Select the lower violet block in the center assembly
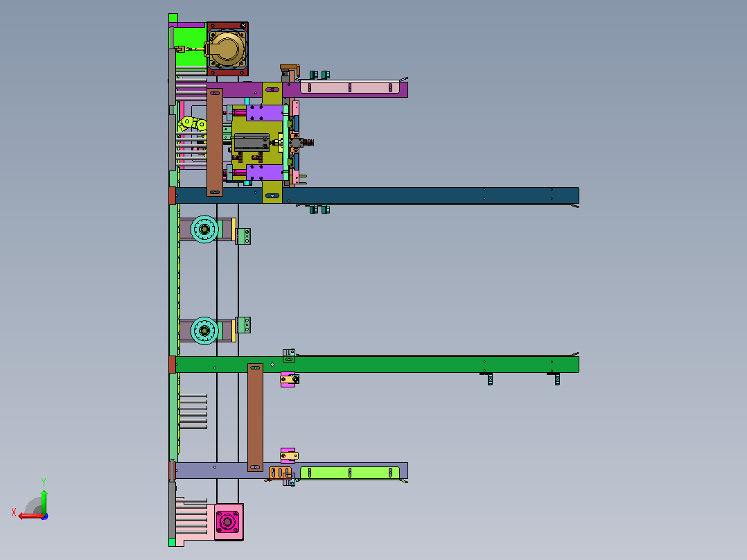747x560 pixels. point(265,173)
